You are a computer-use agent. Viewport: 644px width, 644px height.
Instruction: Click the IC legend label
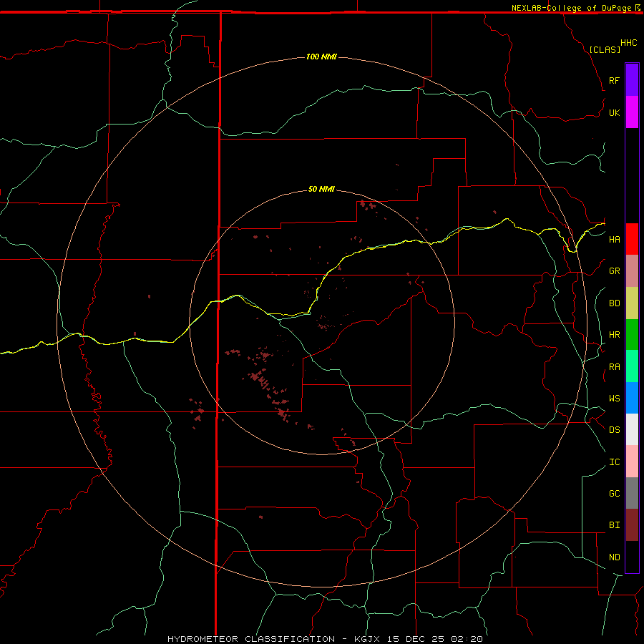click(614, 462)
